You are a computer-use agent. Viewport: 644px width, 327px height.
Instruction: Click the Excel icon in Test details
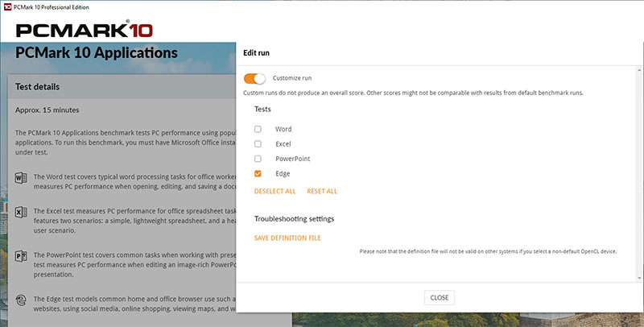coord(21,212)
